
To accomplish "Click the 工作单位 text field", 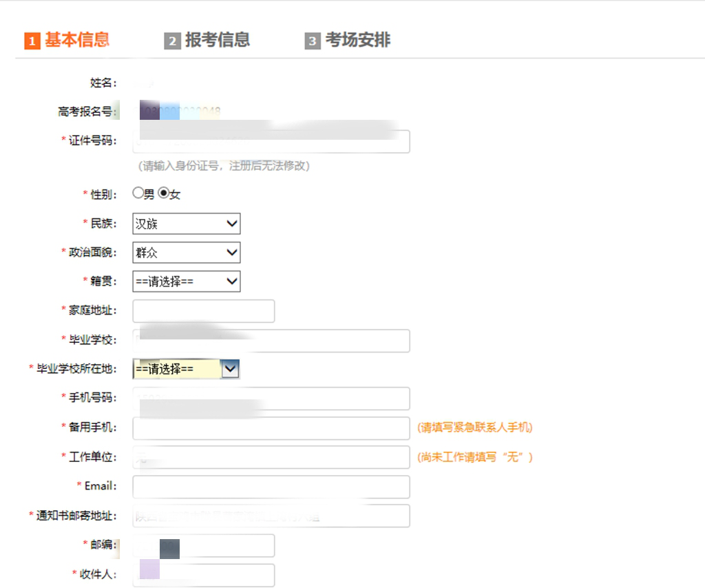I will click(271, 457).
